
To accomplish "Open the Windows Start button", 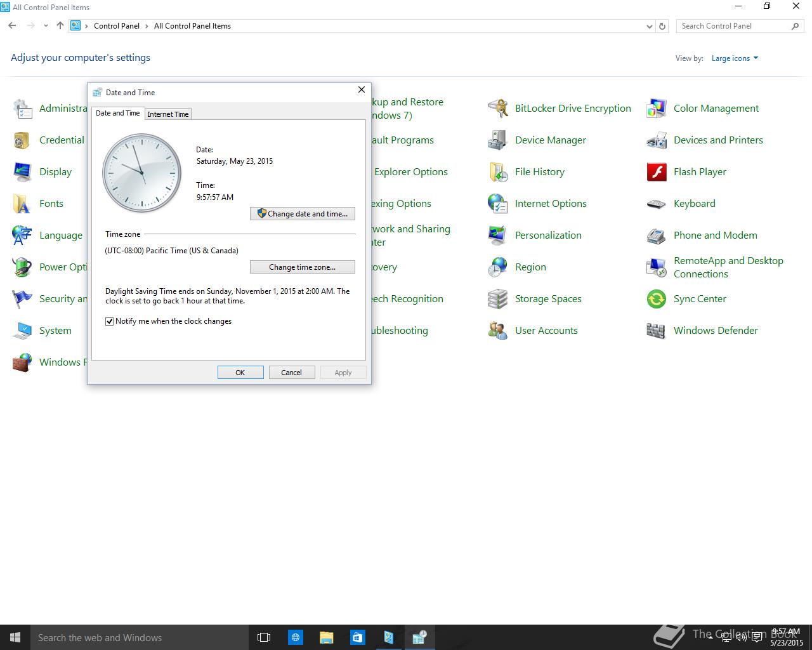I will (x=15, y=637).
